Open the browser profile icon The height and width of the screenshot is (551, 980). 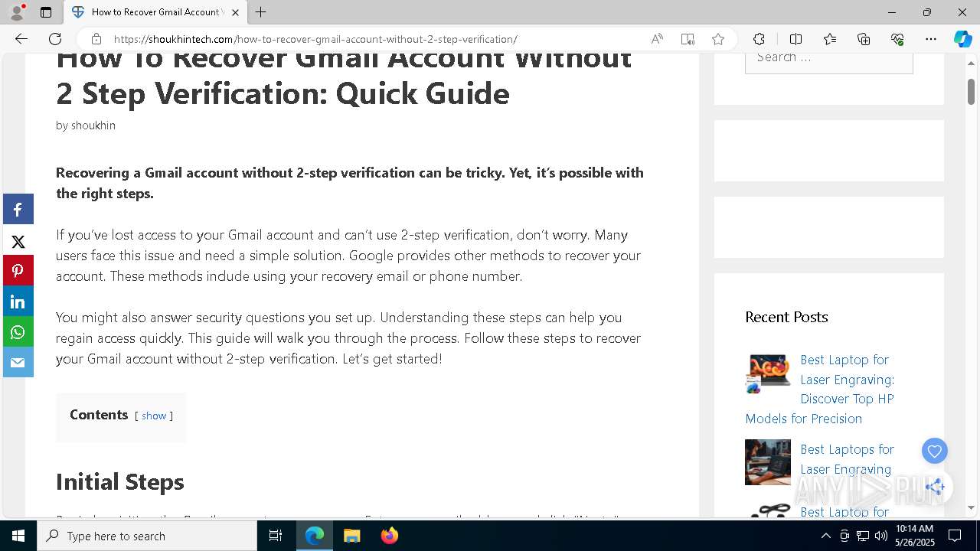point(17,12)
